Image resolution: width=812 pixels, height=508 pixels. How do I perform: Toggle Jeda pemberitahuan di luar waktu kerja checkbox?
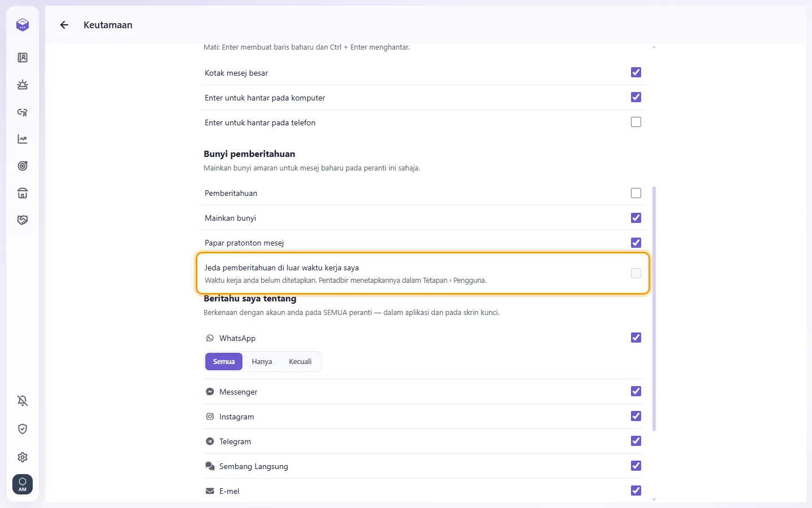(636, 273)
